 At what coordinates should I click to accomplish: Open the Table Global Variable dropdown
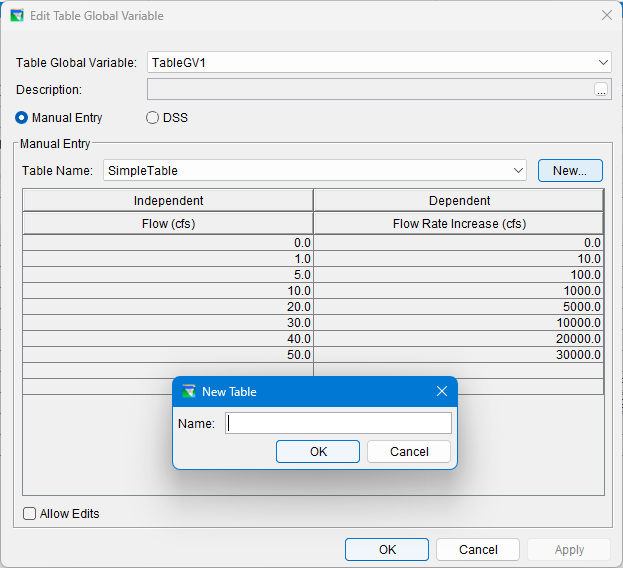tap(603, 63)
